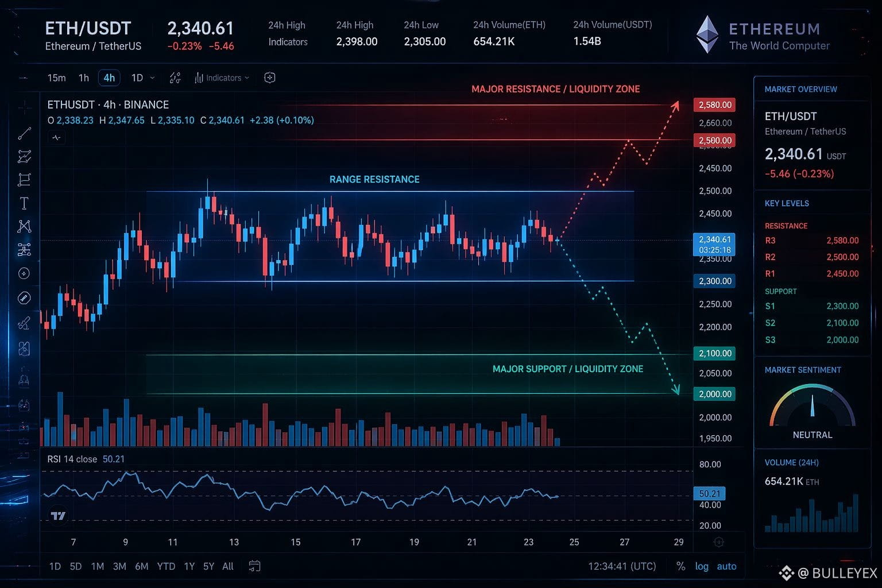Viewport: 882px width, 588px height.
Task: Click the R2 resistance row 2,500.00
Action: pyautogui.click(x=812, y=257)
